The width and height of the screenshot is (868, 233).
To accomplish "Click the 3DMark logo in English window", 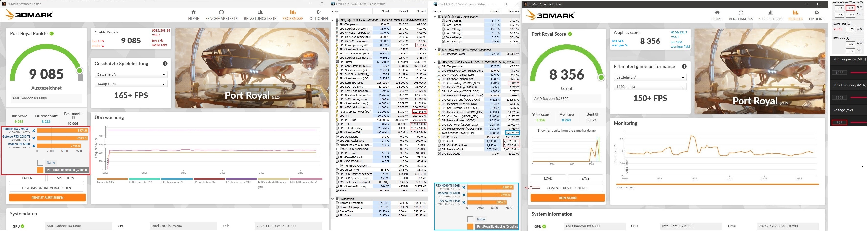I will (x=551, y=15).
